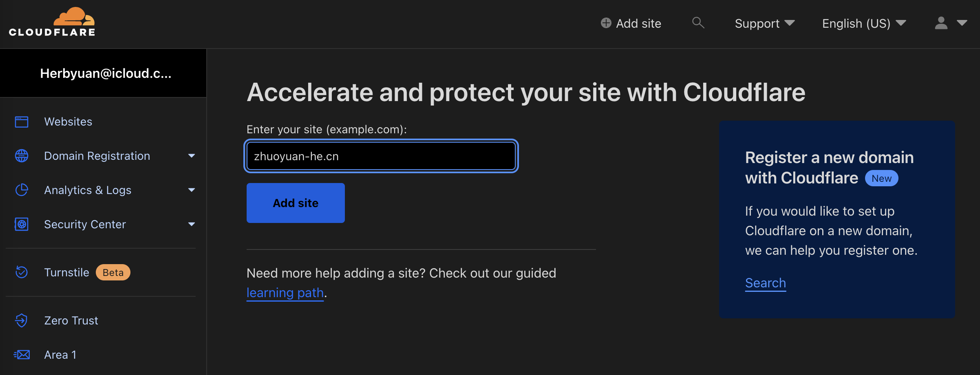
Task: Open search via magnifying glass icon
Action: (x=698, y=23)
